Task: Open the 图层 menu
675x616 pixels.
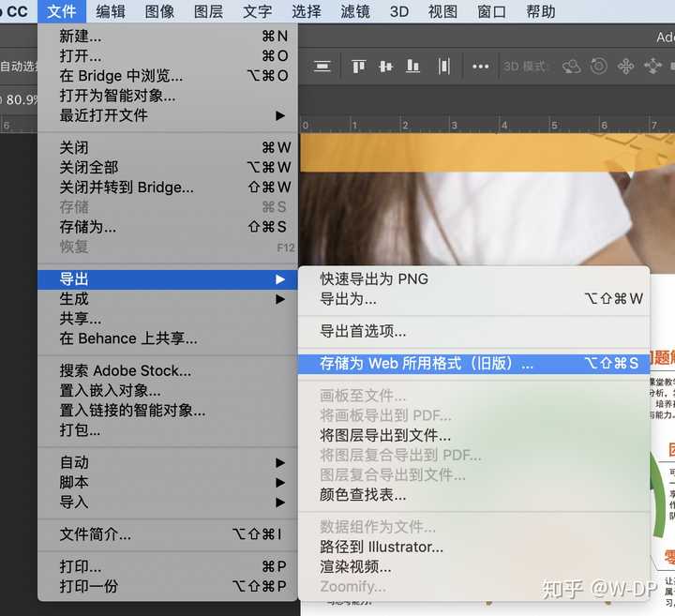Action: click(209, 11)
